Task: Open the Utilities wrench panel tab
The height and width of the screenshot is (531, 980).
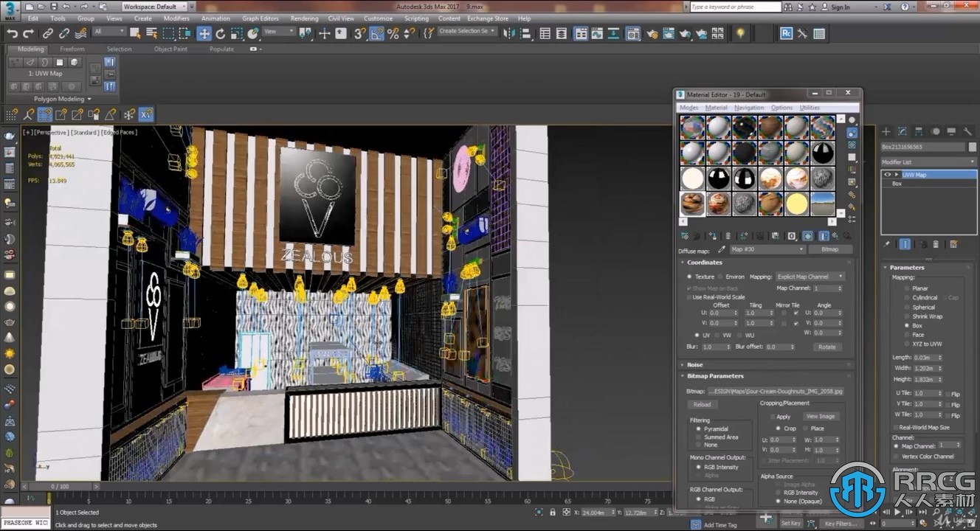Action: (967, 131)
